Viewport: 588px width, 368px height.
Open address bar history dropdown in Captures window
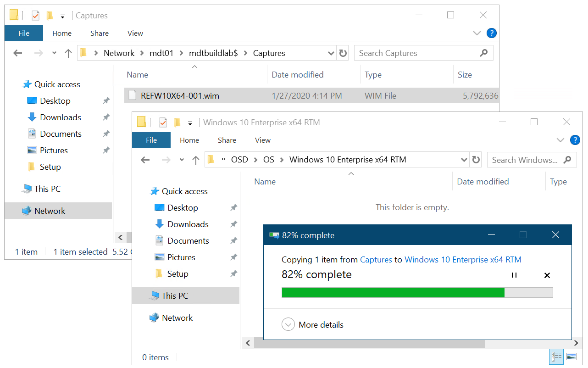pyautogui.click(x=331, y=53)
